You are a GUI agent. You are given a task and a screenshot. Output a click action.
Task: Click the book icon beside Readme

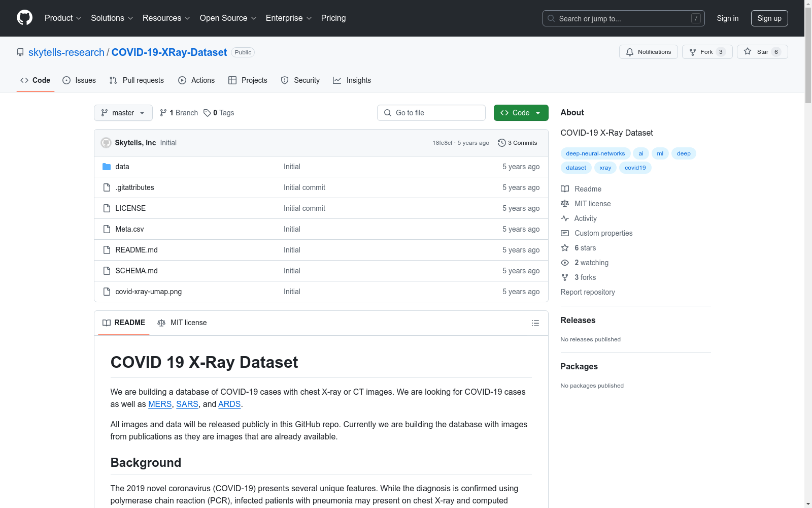(565, 189)
